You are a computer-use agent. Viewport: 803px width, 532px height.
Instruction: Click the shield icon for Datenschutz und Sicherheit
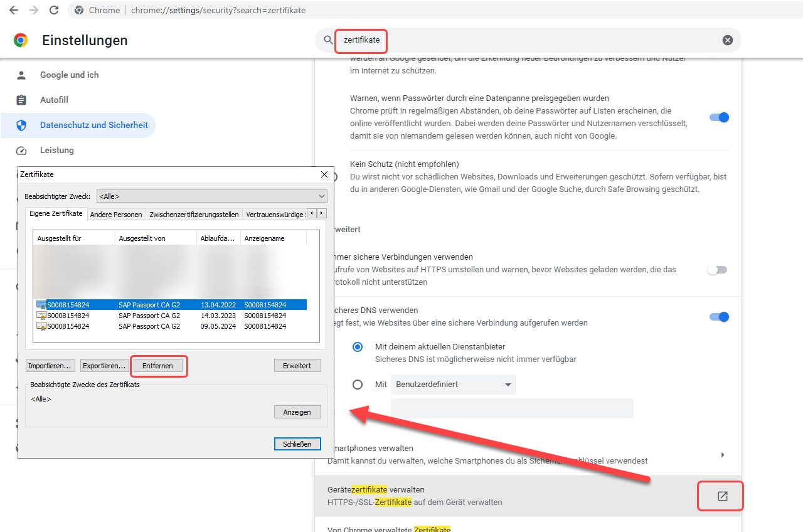point(21,125)
